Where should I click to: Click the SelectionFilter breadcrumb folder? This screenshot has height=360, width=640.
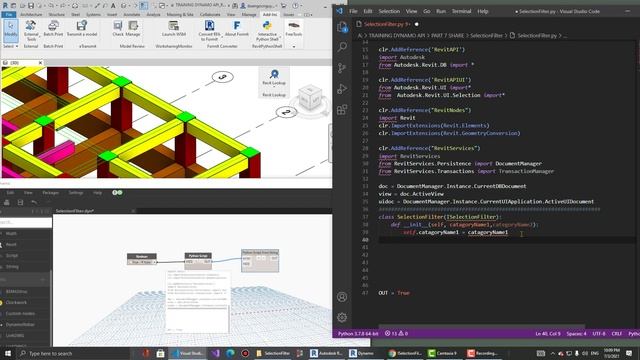[486, 36]
